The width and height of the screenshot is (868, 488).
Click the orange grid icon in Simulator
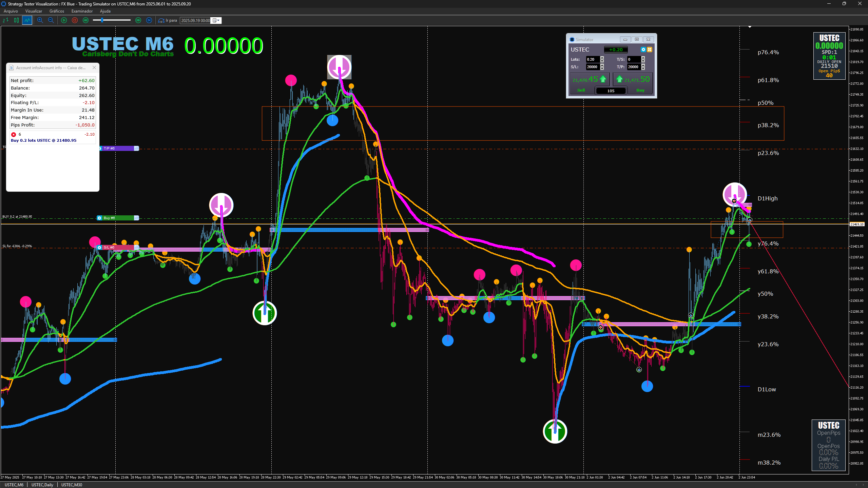coord(650,50)
